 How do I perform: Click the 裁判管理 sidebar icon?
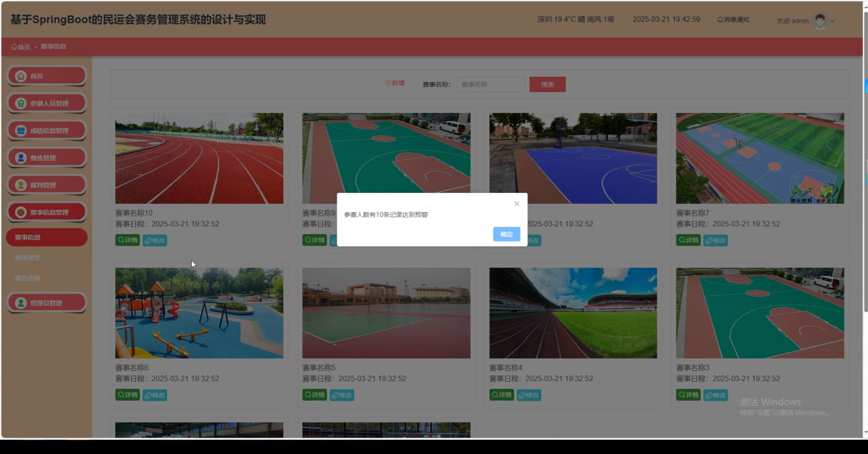(x=21, y=185)
